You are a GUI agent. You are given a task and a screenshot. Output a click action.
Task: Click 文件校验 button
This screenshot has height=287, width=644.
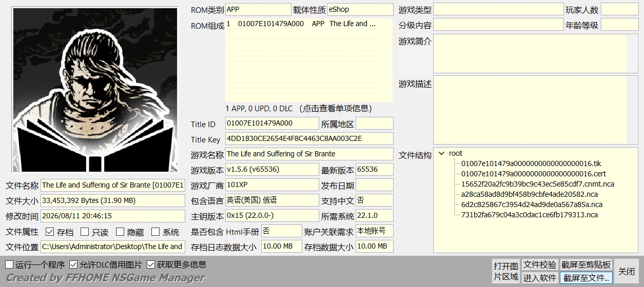click(540, 264)
